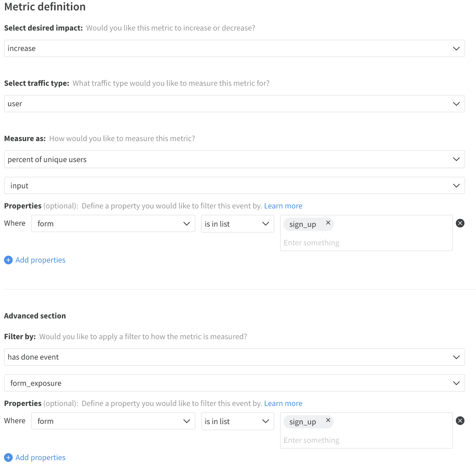Click plus icon of bottom Add properties
Viewport: 476px width, 467px height.
[x=8, y=457]
